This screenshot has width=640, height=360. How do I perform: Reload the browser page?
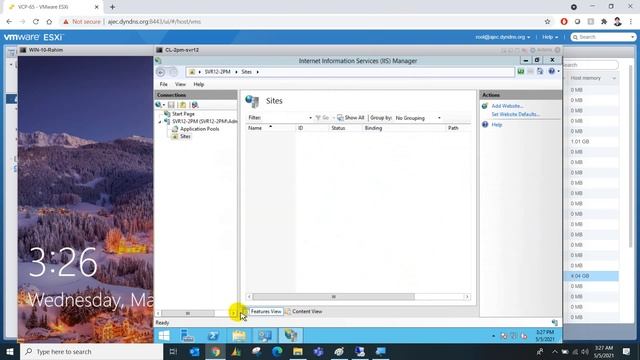pyautogui.click(x=36, y=22)
